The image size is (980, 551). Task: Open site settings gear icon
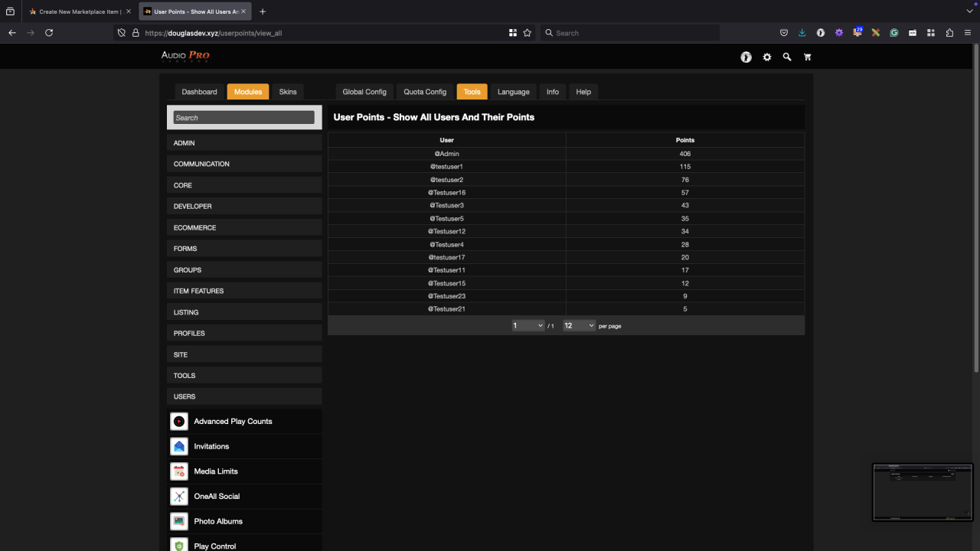coord(766,57)
